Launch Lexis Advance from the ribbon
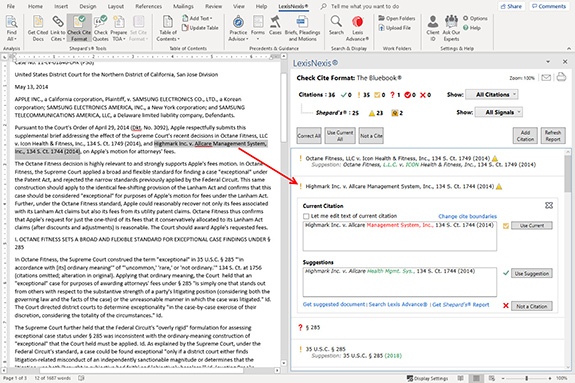This screenshot has height=383, width=575. [x=357, y=28]
